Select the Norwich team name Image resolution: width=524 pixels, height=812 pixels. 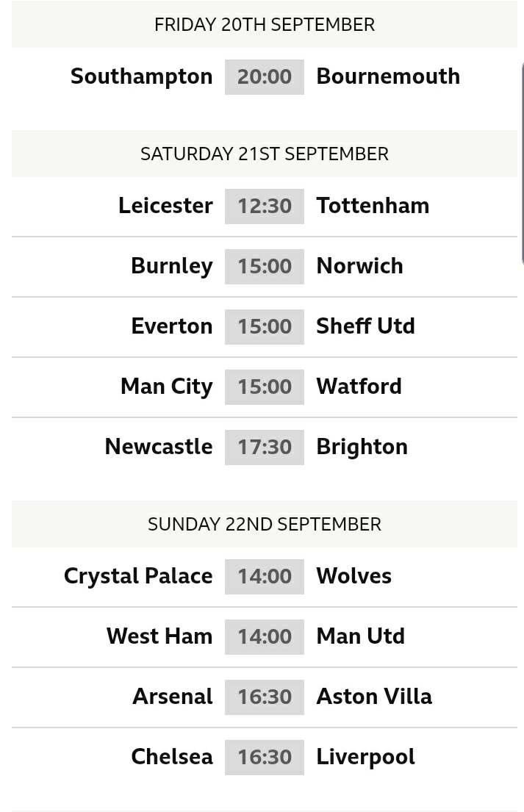[359, 266]
